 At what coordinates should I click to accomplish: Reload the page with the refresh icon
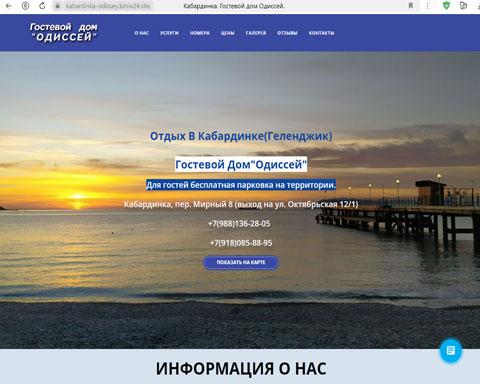tap(42, 6)
